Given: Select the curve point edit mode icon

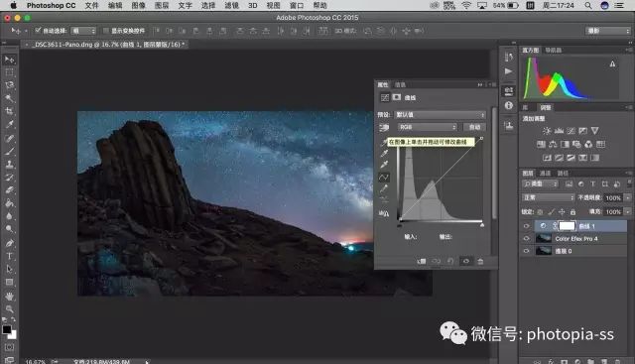Looking at the screenshot, I should (384, 177).
